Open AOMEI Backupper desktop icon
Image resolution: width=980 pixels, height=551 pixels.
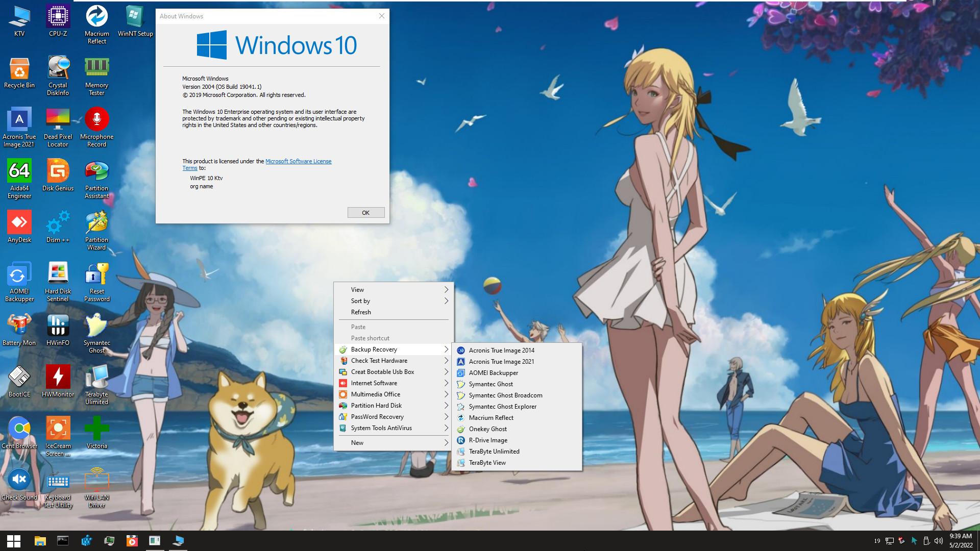[x=19, y=282]
